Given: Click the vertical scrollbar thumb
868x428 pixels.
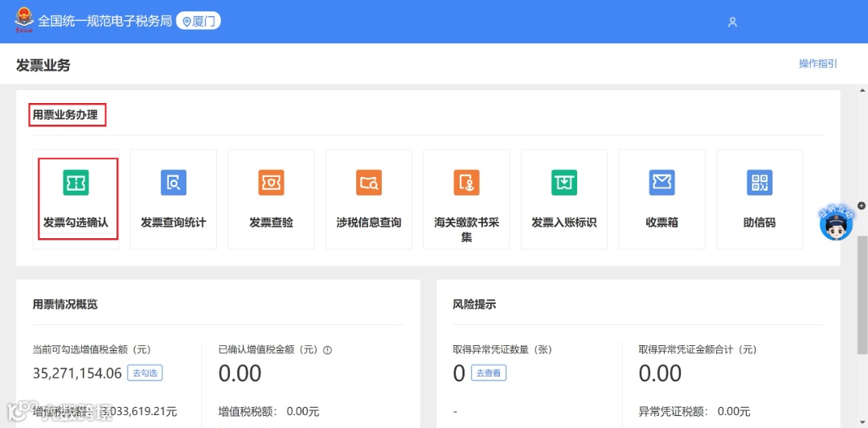Looking at the screenshot, I should (862, 294).
